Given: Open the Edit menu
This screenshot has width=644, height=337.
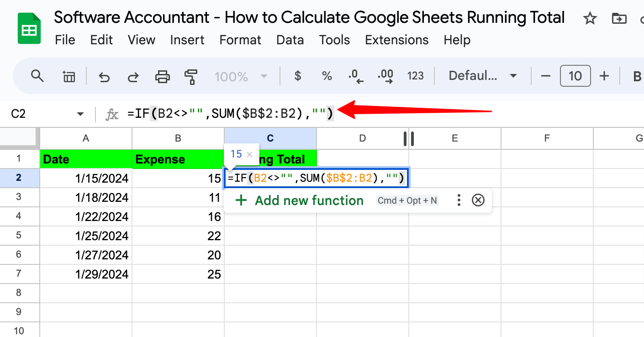Looking at the screenshot, I should 101,40.
